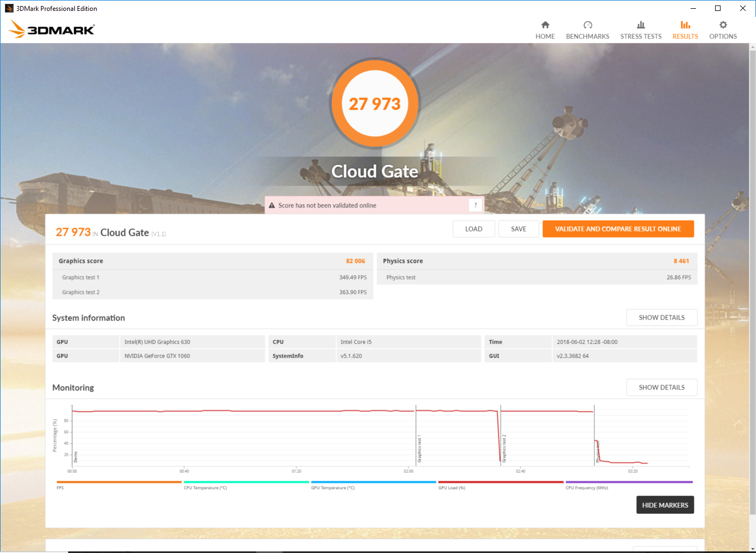Click Physics test row 26.86 FPS
The image size is (756, 553).
[537, 277]
